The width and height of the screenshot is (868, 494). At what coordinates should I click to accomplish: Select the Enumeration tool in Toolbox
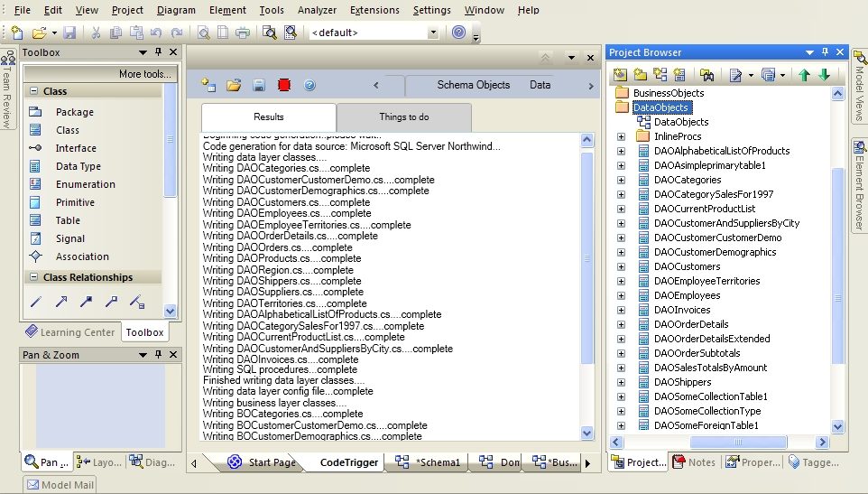coord(85,184)
